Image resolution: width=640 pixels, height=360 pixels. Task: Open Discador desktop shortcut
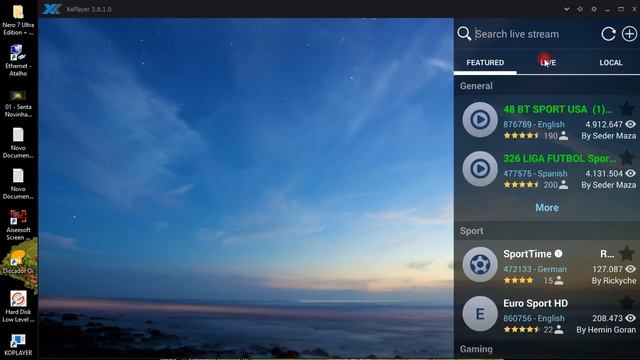click(x=18, y=263)
